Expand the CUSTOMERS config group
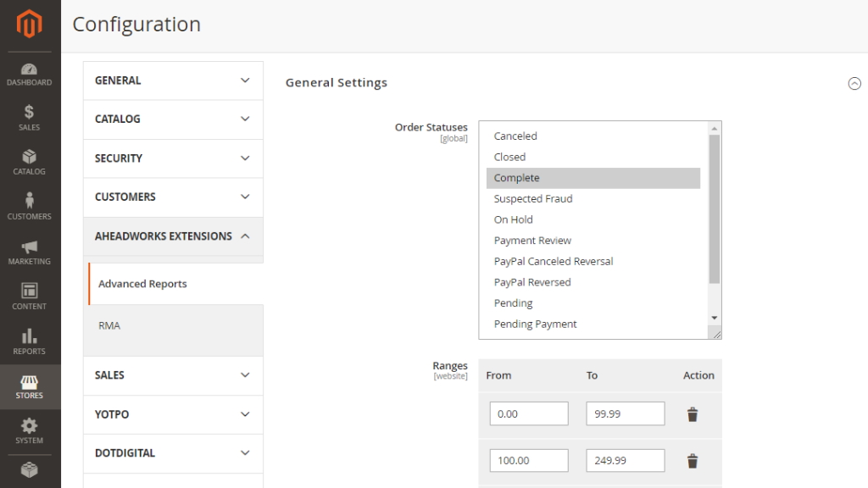 [x=173, y=197]
